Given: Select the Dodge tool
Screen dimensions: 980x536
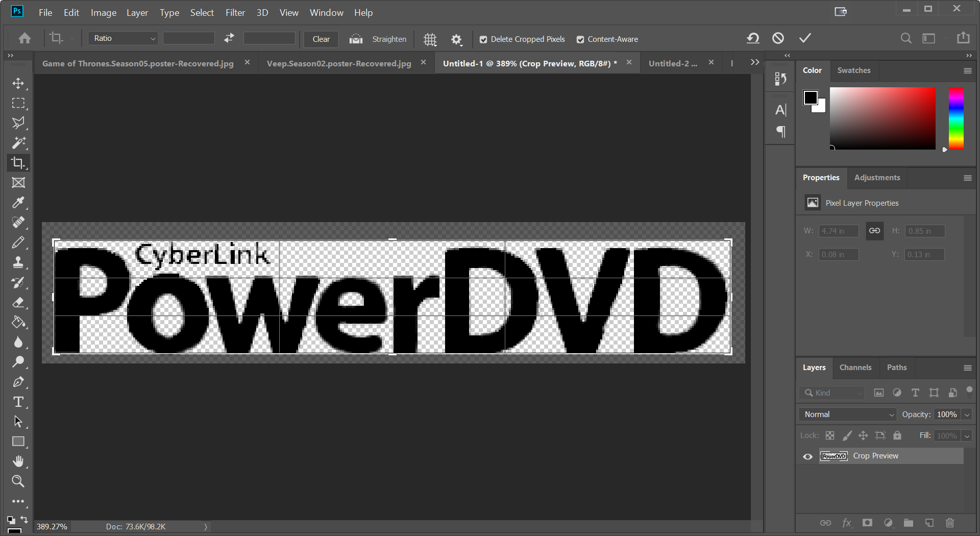Looking at the screenshot, I should point(18,362).
